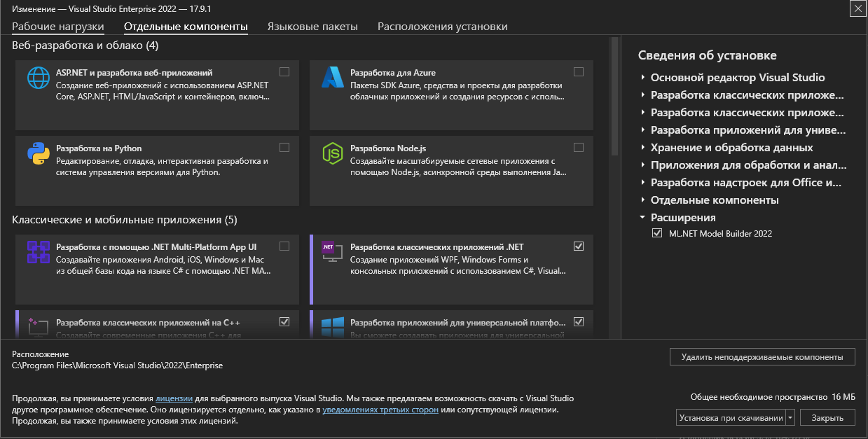Enable the Azure development checkbox
This screenshot has width=868, height=439.
(x=578, y=71)
